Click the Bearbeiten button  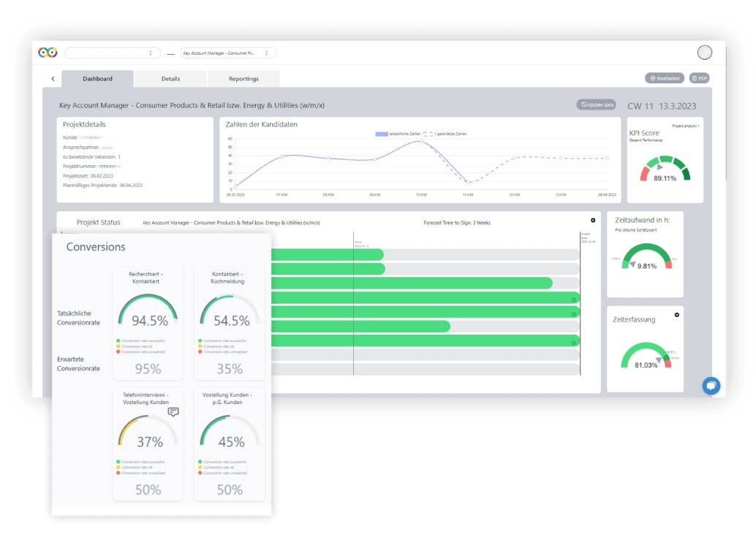point(665,78)
